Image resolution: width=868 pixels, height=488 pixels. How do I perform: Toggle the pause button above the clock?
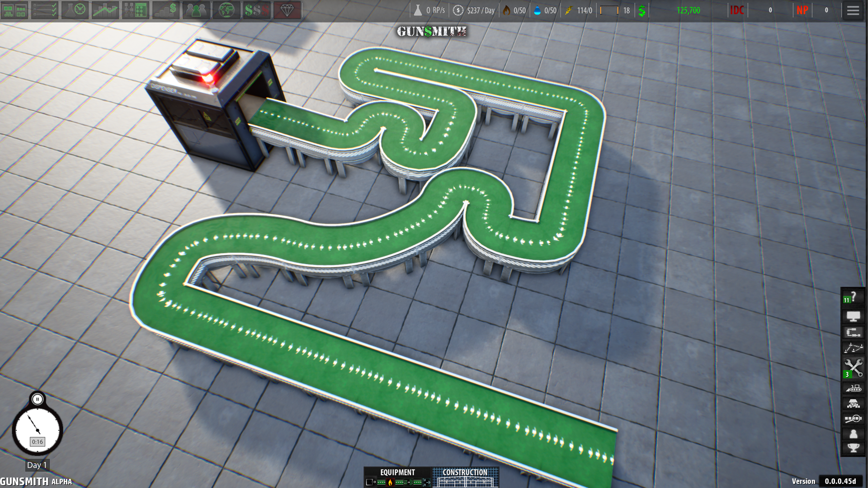[38, 399]
